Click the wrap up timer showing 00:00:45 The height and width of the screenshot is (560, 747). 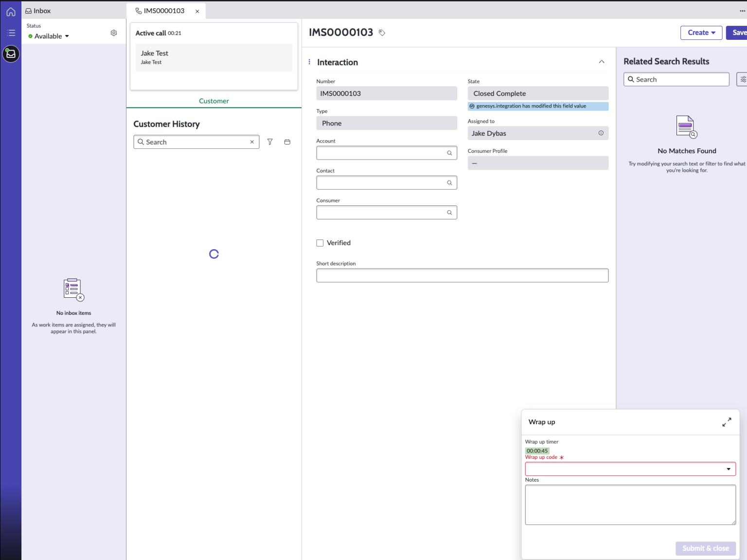[536, 451]
